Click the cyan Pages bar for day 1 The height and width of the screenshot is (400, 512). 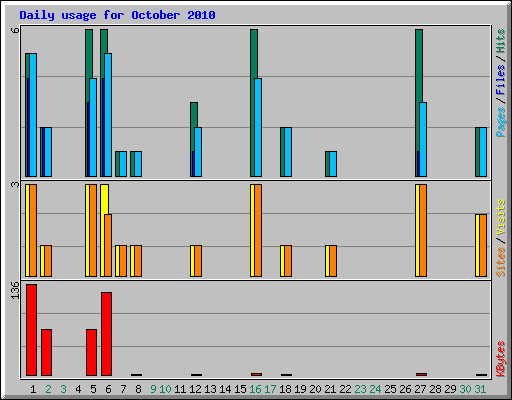coord(33,115)
